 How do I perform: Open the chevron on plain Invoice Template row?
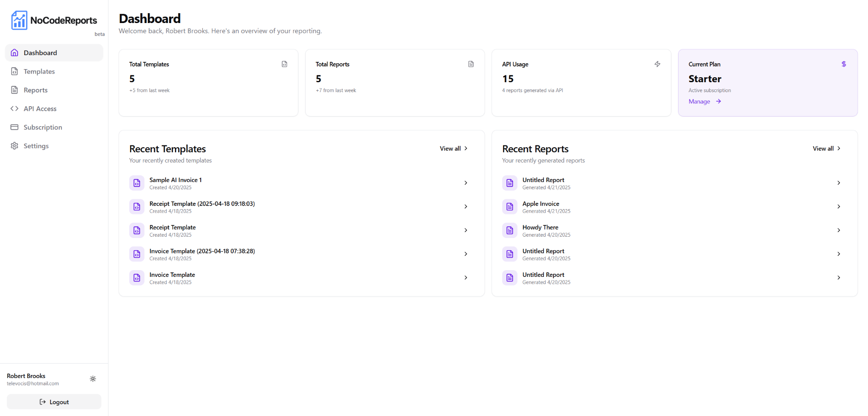pos(466,278)
